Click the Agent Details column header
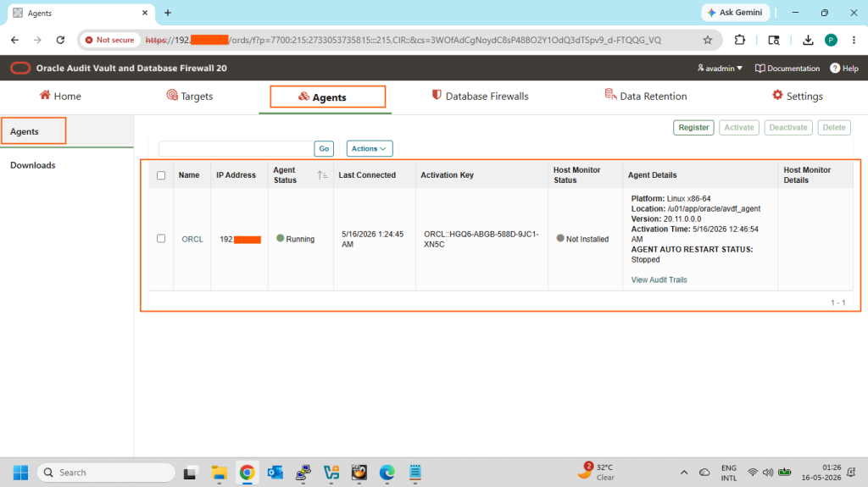Viewport: 868px width, 487px height. (x=652, y=174)
